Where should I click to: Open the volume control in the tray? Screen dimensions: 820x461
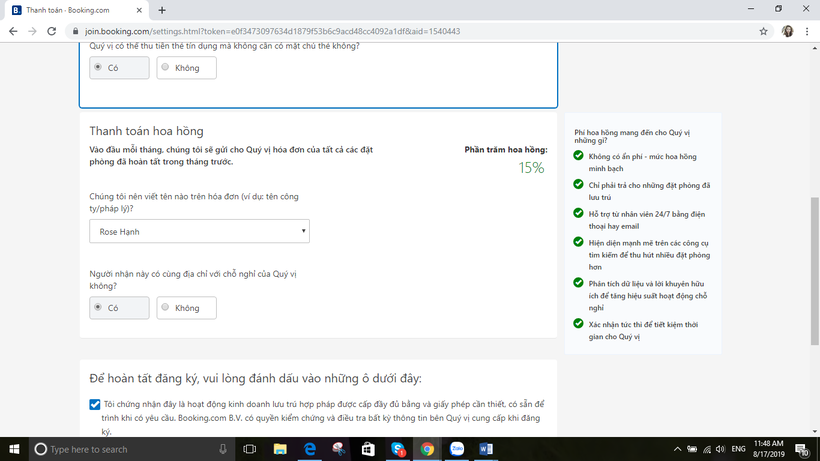[x=721, y=449]
